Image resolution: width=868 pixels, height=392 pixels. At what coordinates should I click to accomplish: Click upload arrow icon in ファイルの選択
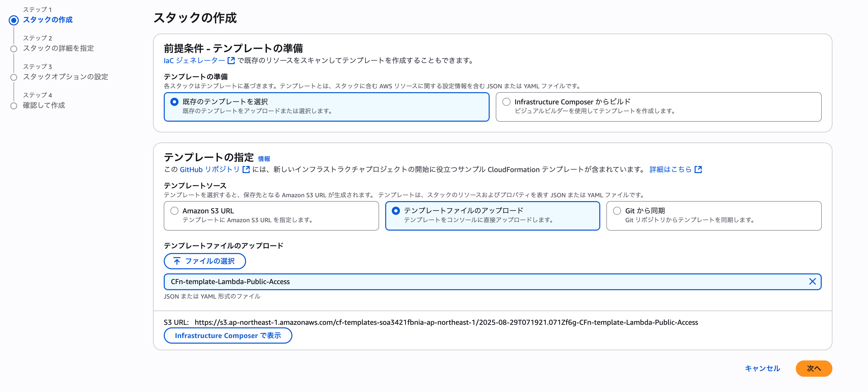click(x=177, y=261)
